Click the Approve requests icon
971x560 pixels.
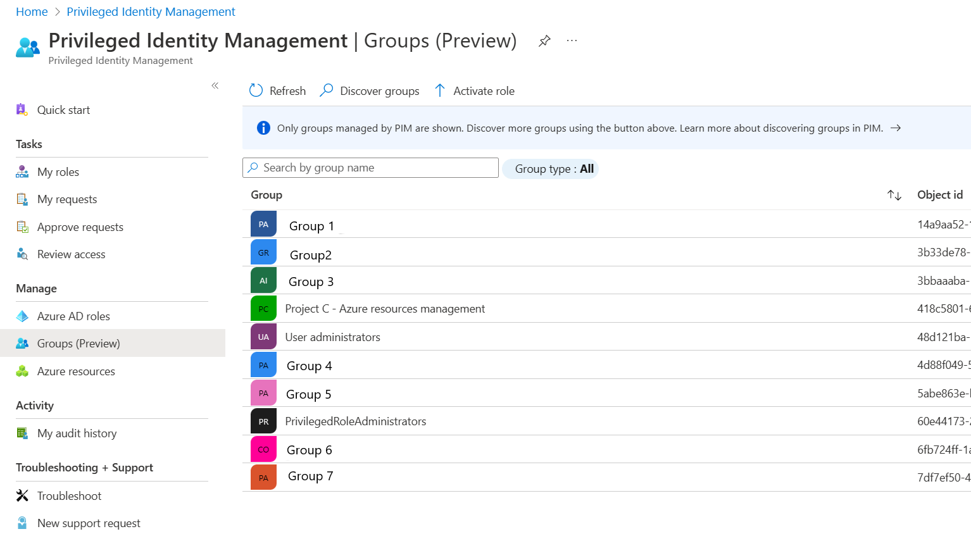[22, 227]
